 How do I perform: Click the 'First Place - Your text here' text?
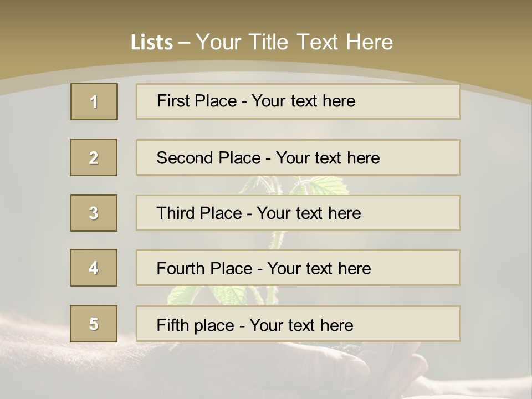tap(256, 101)
